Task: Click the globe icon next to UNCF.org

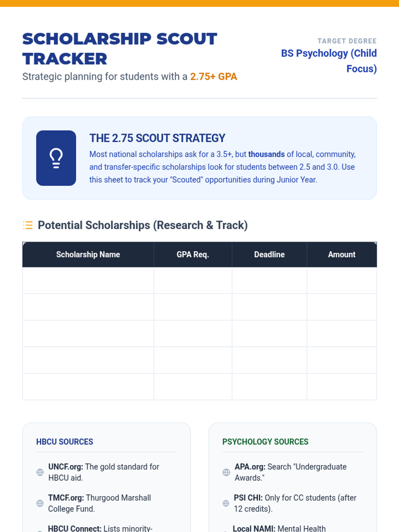Action: pos(40,472)
